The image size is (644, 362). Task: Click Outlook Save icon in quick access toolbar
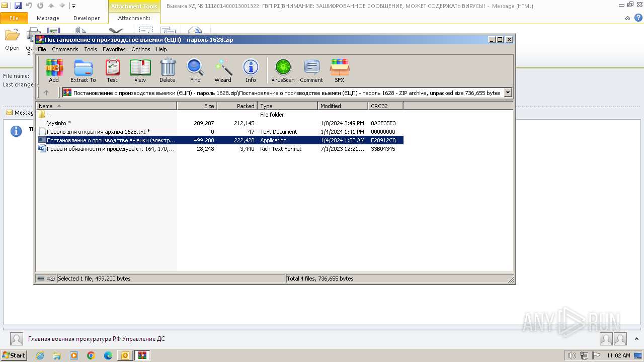click(x=18, y=6)
